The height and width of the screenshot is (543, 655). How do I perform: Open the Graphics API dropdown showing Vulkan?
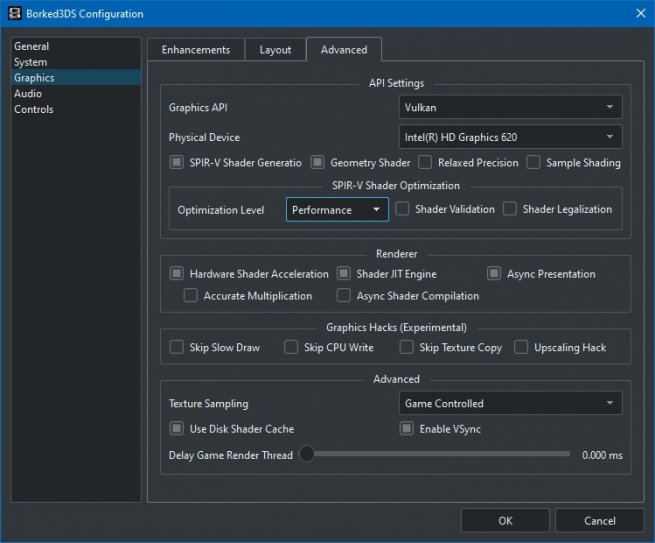pyautogui.click(x=510, y=107)
